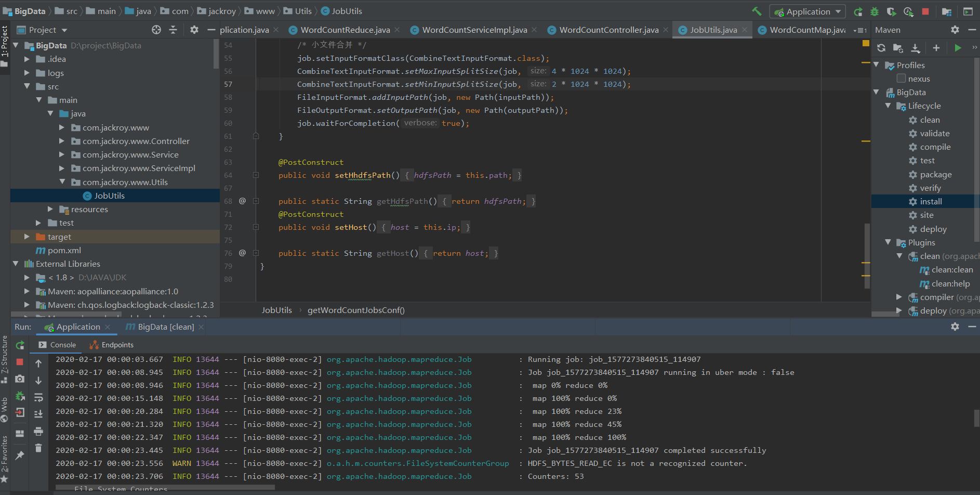Expand com.jackroy.www.Controller package
The image size is (980, 495).
[62, 141]
